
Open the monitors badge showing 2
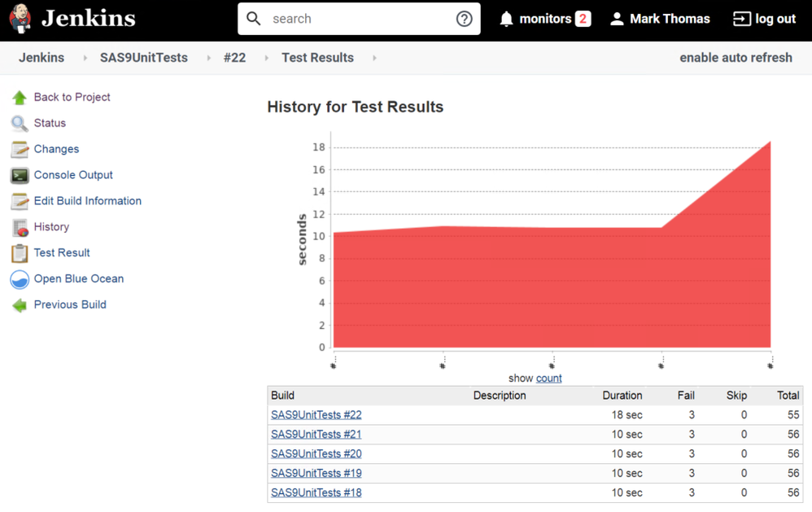click(583, 19)
